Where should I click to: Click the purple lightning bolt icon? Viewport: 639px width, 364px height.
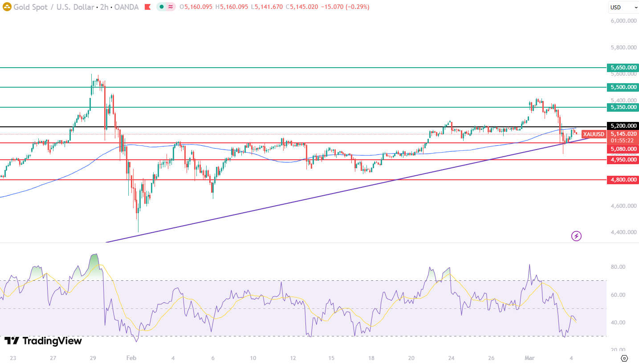click(x=576, y=236)
